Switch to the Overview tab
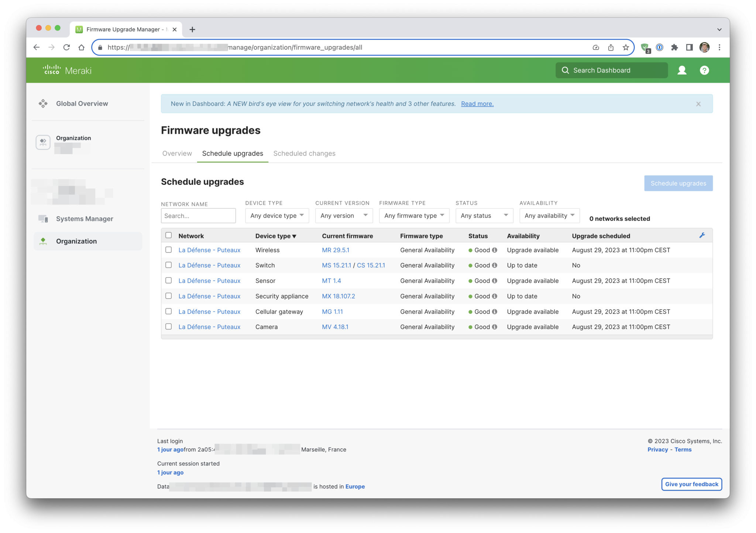Screen dimensions: 756x533 (176, 153)
